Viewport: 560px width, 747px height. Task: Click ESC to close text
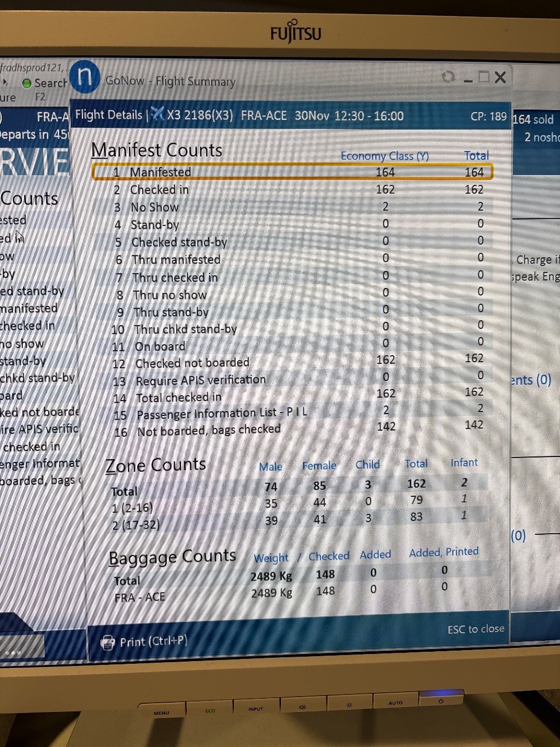[x=475, y=629]
